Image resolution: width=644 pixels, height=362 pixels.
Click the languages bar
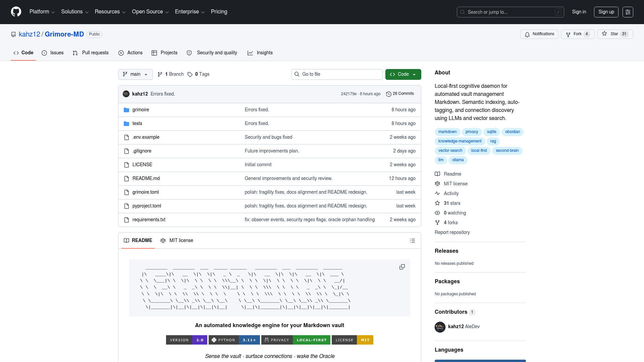[x=480, y=361]
